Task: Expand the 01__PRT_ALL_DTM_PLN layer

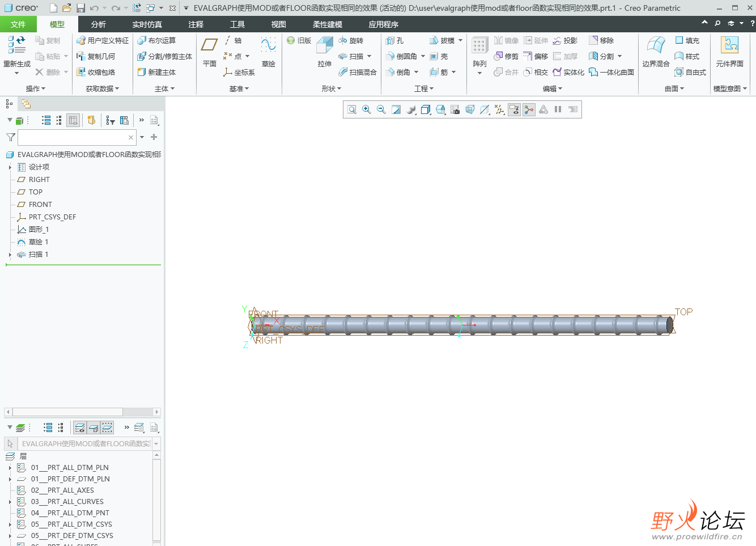Action: 10,468
